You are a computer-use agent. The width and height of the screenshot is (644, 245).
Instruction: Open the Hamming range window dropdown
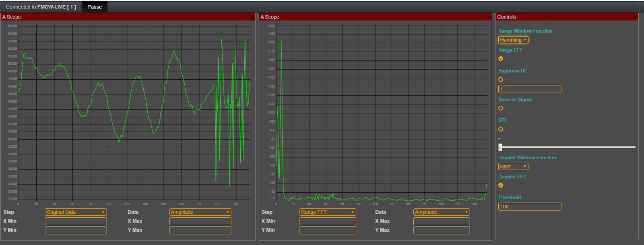pos(513,40)
